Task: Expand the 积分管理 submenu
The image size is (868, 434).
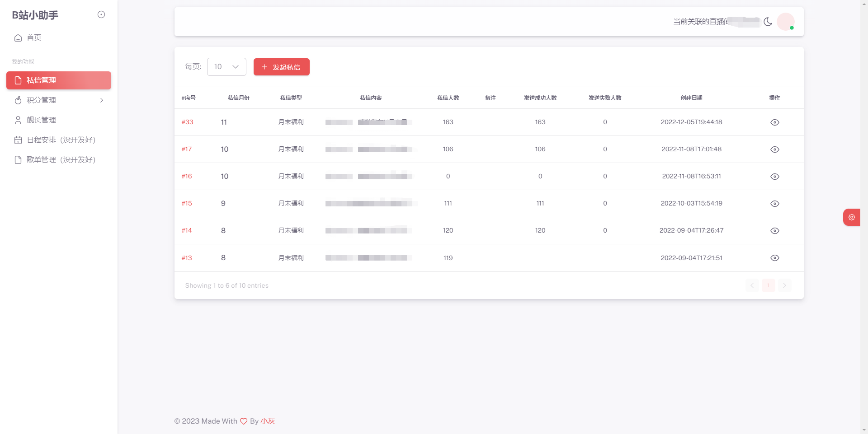Action: [x=59, y=100]
